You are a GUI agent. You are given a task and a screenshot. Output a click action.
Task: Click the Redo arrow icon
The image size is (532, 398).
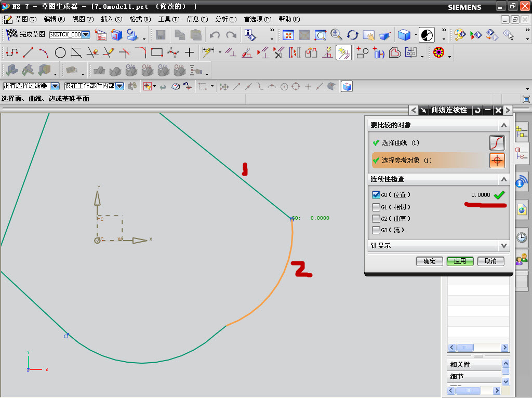pyautogui.click(x=231, y=35)
